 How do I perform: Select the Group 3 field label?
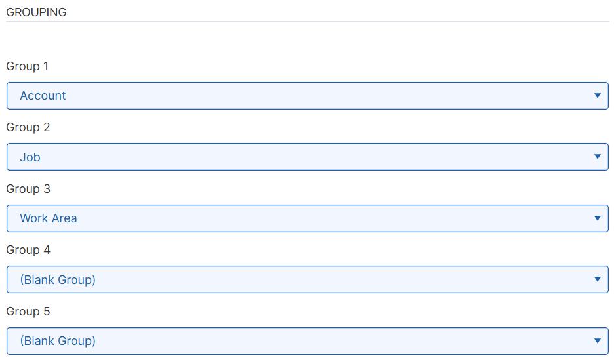[x=28, y=189]
